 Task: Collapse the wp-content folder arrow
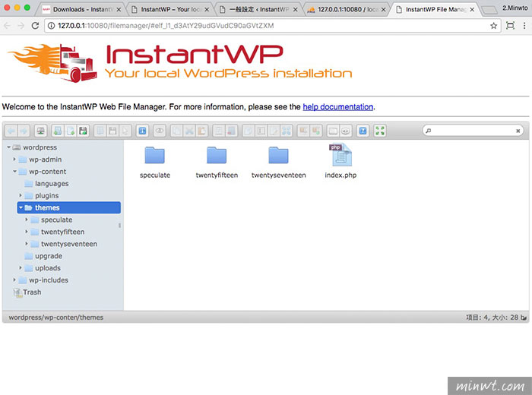(x=14, y=171)
